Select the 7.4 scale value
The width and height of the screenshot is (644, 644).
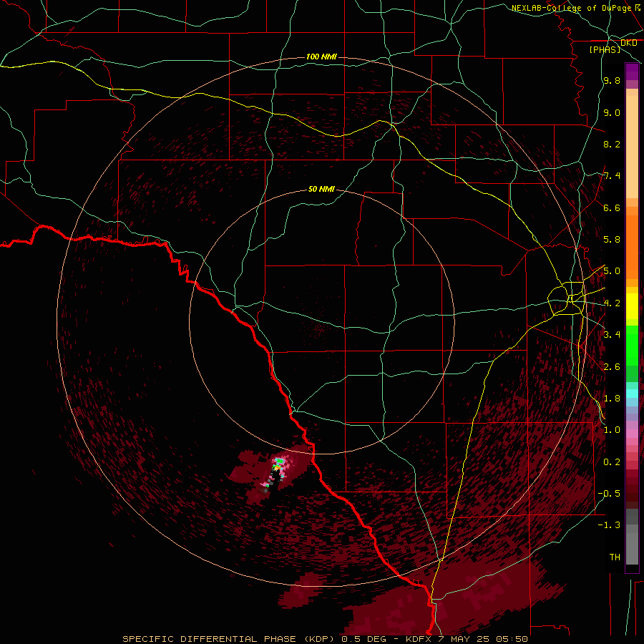[612, 176]
